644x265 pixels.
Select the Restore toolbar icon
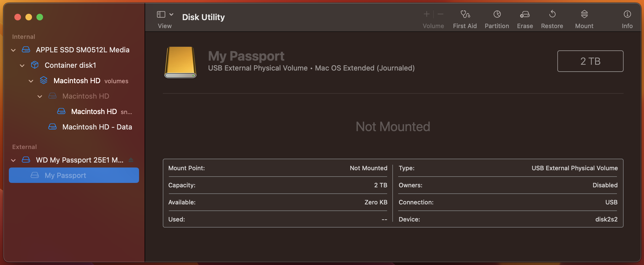[552, 14]
